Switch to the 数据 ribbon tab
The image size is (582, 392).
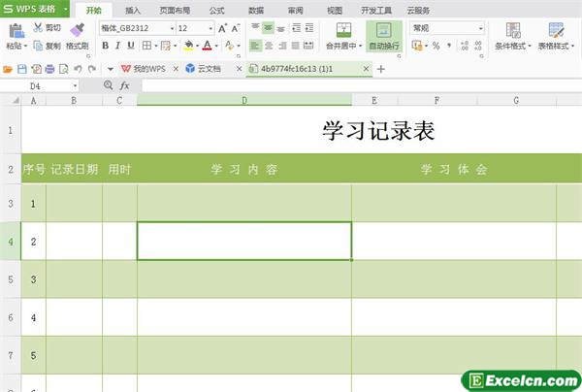click(256, 11)
